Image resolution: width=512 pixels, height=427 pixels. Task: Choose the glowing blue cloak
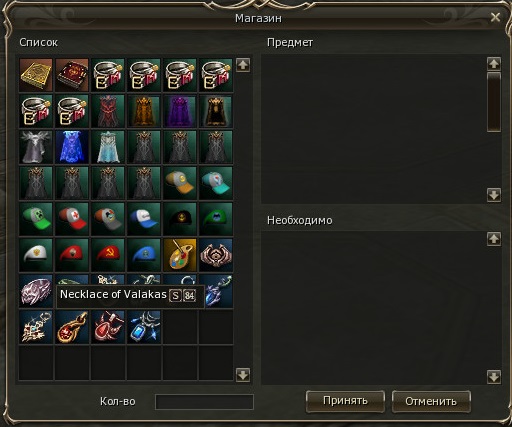coord(72,147)
